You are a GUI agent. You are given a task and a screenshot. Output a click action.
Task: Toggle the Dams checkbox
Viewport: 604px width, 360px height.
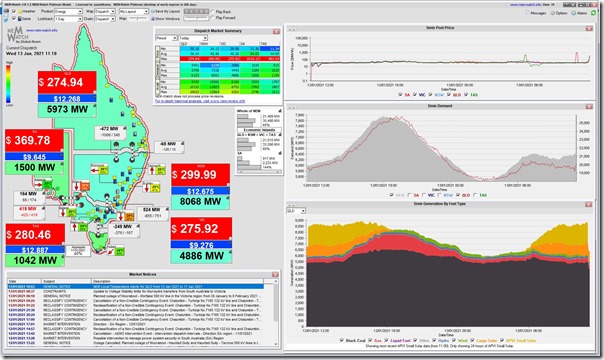[x=14, y=18]
